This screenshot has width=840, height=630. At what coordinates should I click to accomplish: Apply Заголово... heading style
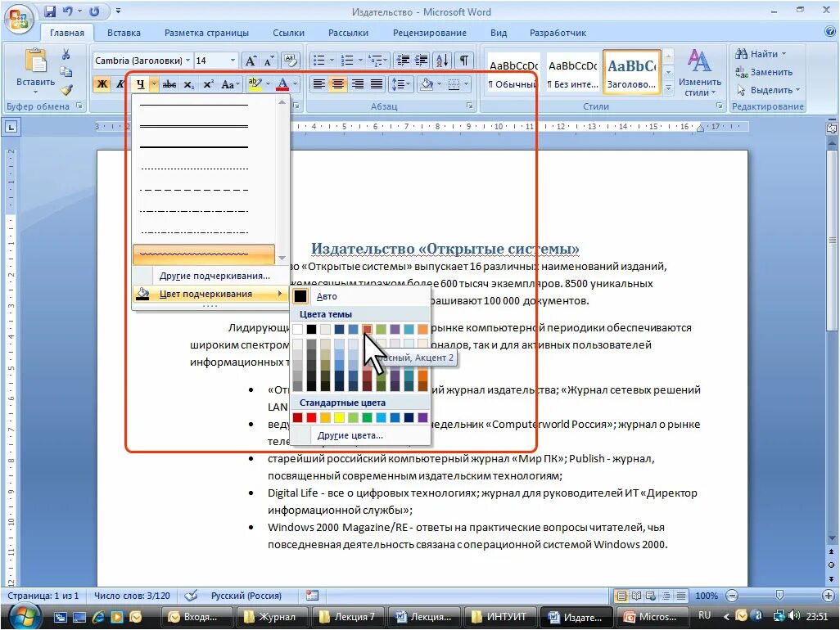631,72
